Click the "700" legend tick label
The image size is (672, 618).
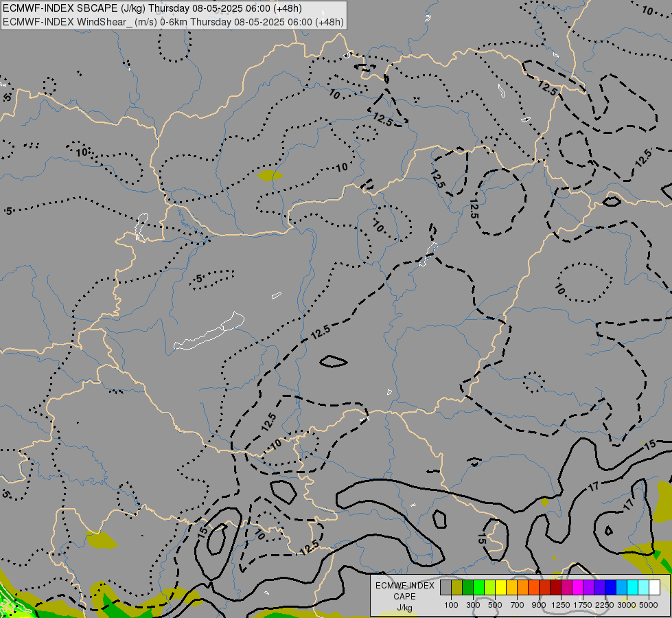518,605
